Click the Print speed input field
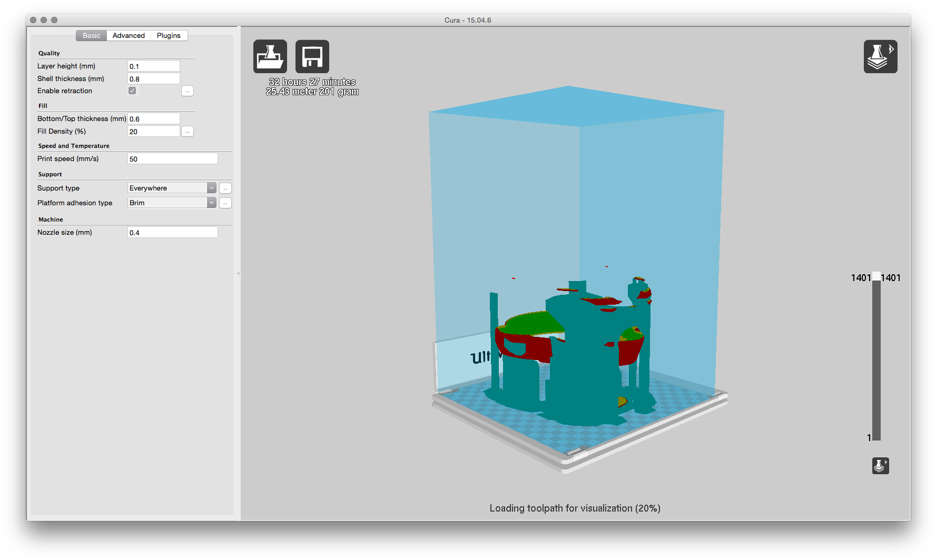The height and width of the screenshot is (560, 936). tap(173, 159)
